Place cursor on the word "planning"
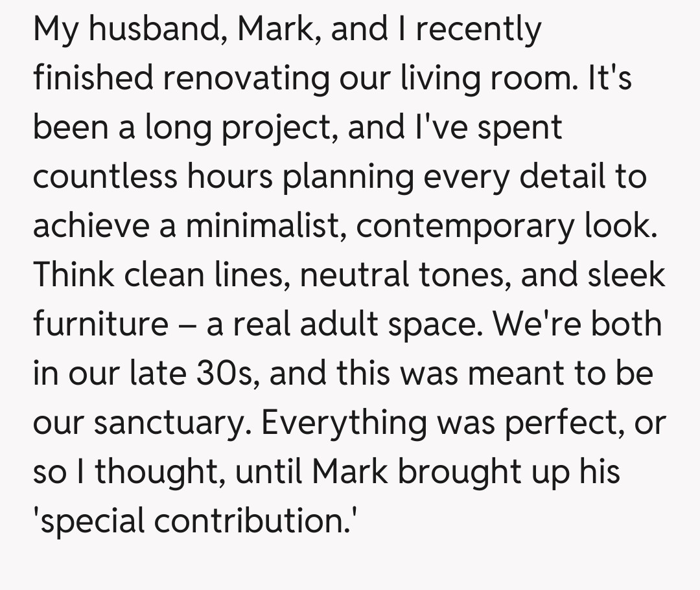The height and width of the screenshot is (590, 700). (x=348, y=177)
